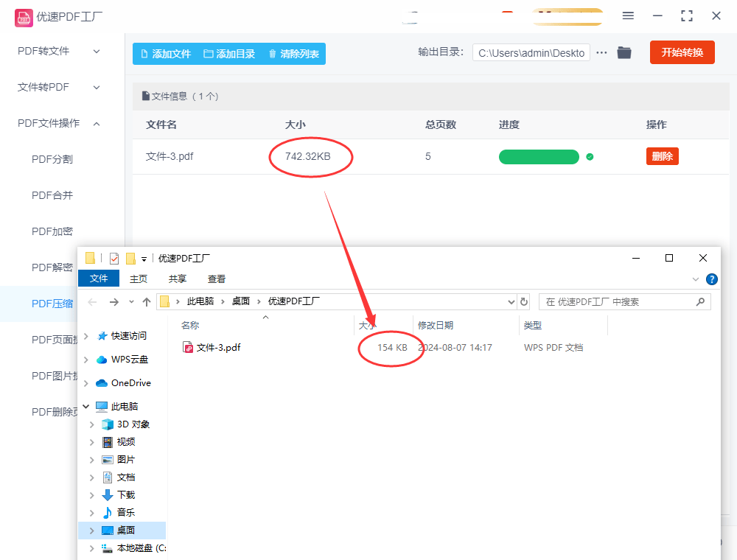Click the search magnifier icon in Explorer
737x560 pixels.
(700, 301)
